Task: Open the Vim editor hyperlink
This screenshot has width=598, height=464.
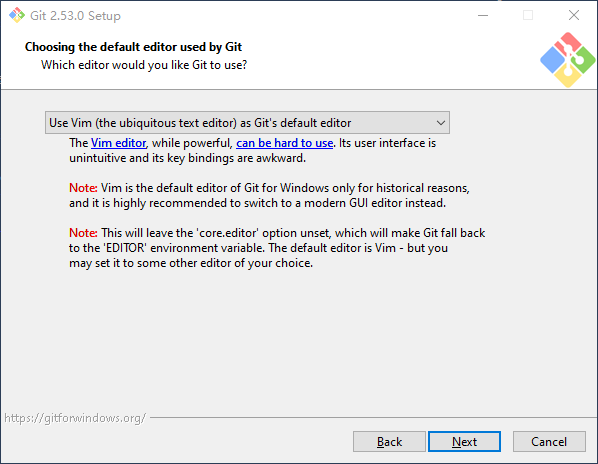Action: (118, 143)
